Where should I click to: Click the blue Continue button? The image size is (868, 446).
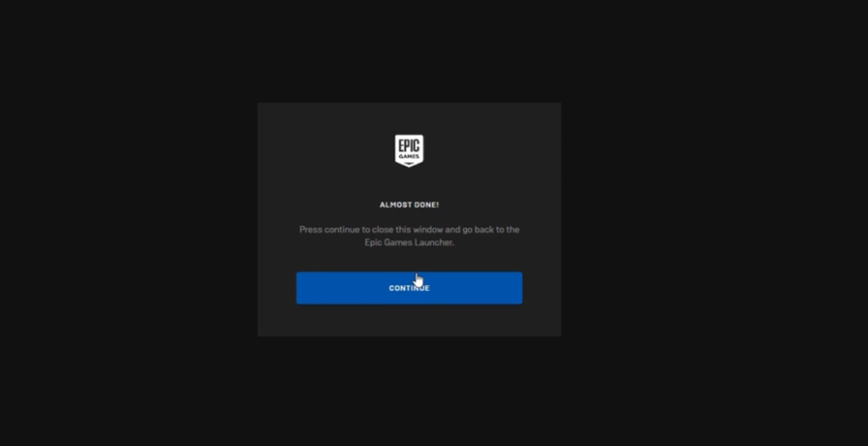(x=409, y=287)
